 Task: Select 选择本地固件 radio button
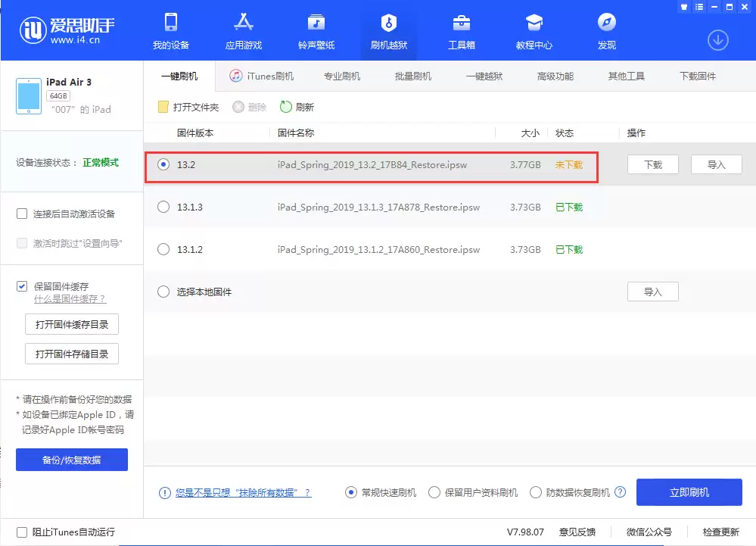point(163,292)
